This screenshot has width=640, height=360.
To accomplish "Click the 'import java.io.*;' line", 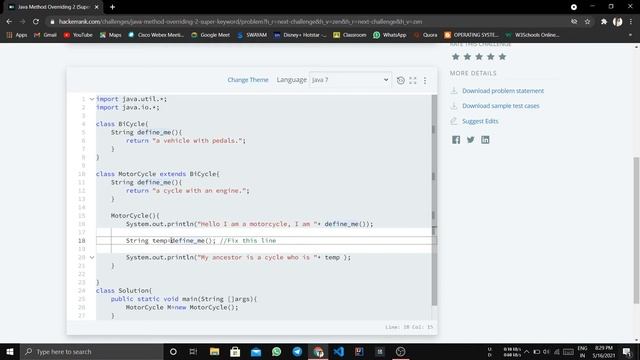I will click(x=128, y=107).
